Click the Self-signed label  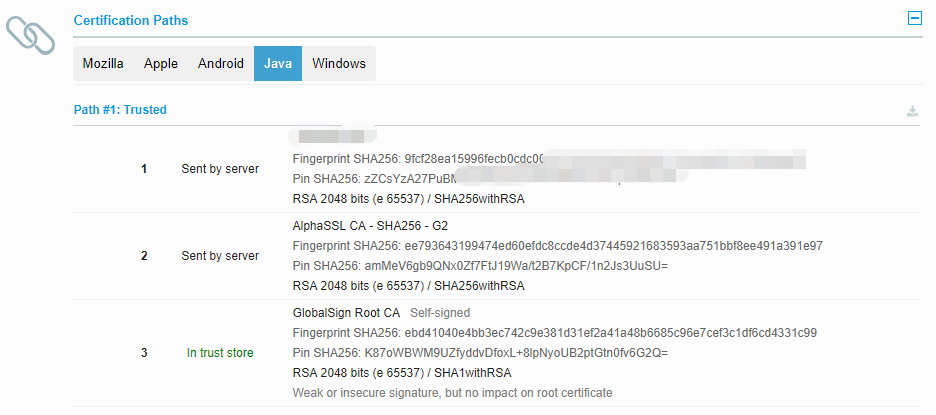[x=440, y=313]
